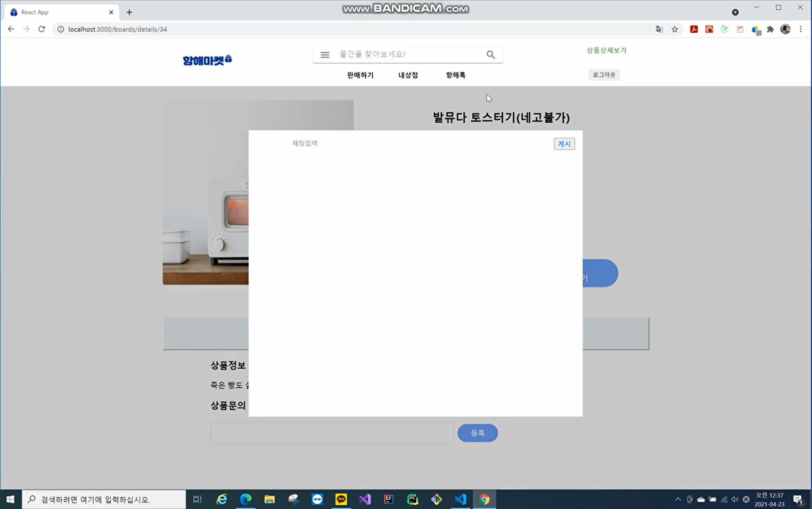
Task: Show hidden system tray icons chevron
Action: coord(678,499)
